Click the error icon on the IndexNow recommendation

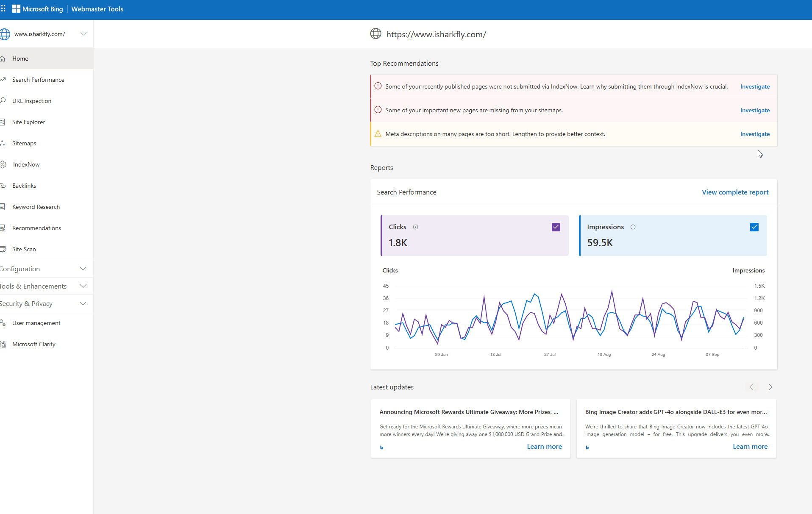pos(378,86)
